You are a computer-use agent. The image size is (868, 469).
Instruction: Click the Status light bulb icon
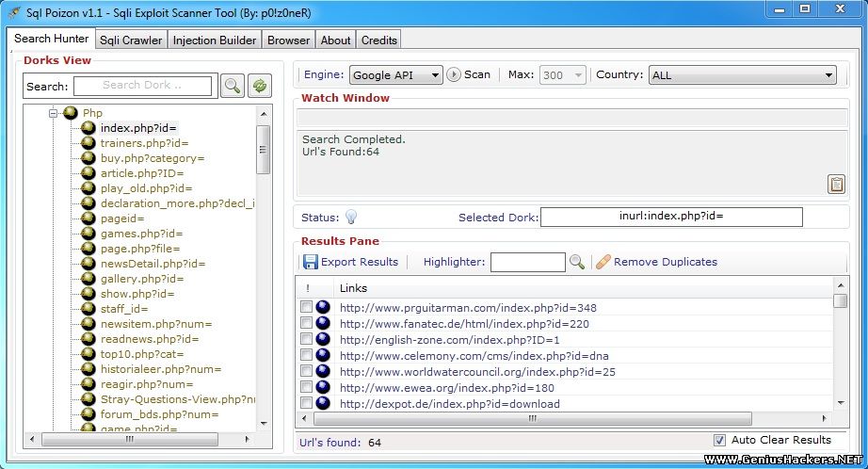pyautogui.click(x=351, y=217)
